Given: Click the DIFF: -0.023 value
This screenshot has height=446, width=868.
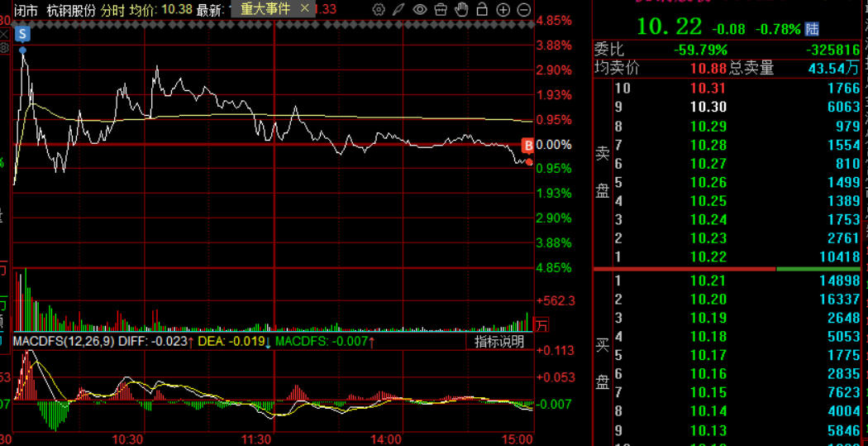Looking at the screenshot, I should click(x=153, y=341).
